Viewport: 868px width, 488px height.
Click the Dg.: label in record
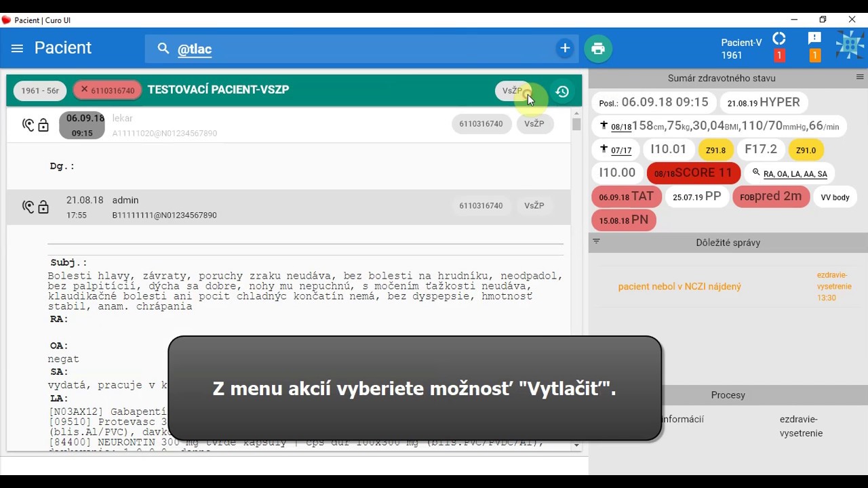[62, 166]
